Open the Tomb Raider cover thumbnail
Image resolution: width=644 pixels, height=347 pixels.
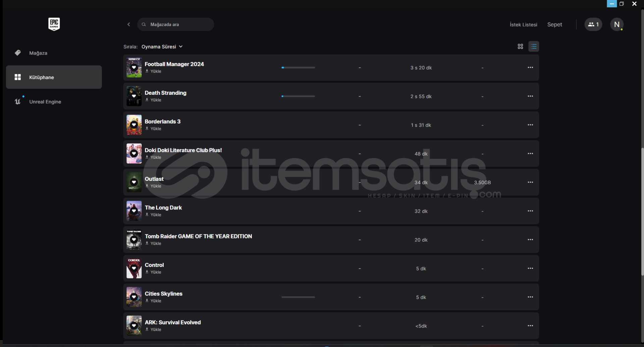pyautogui.click(x=134, y=240)
